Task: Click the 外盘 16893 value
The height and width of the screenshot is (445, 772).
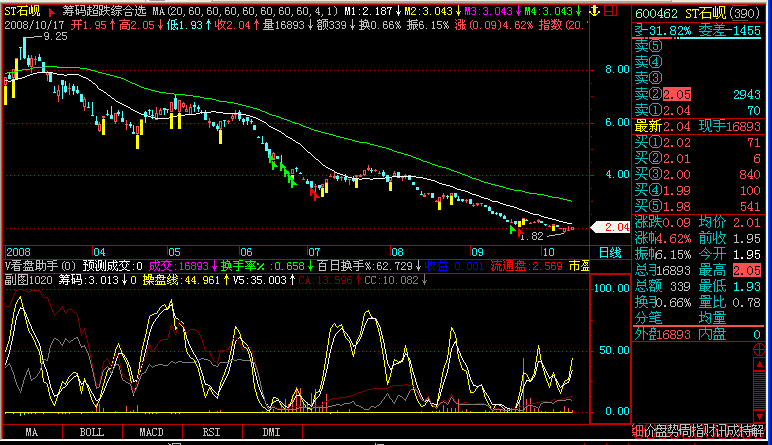Action: 675,335
